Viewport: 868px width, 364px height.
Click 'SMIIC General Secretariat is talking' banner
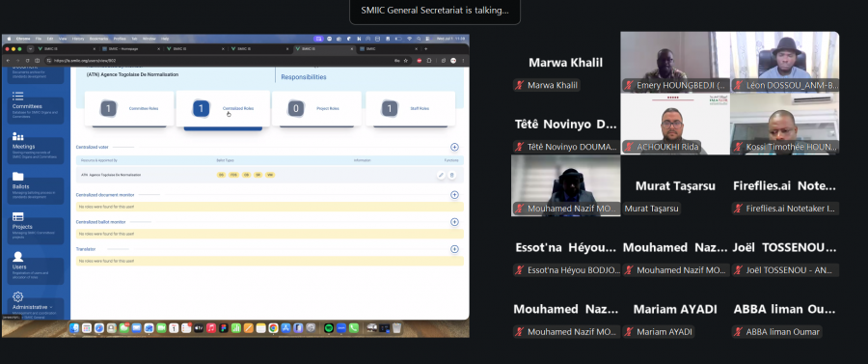pos(435,10)
